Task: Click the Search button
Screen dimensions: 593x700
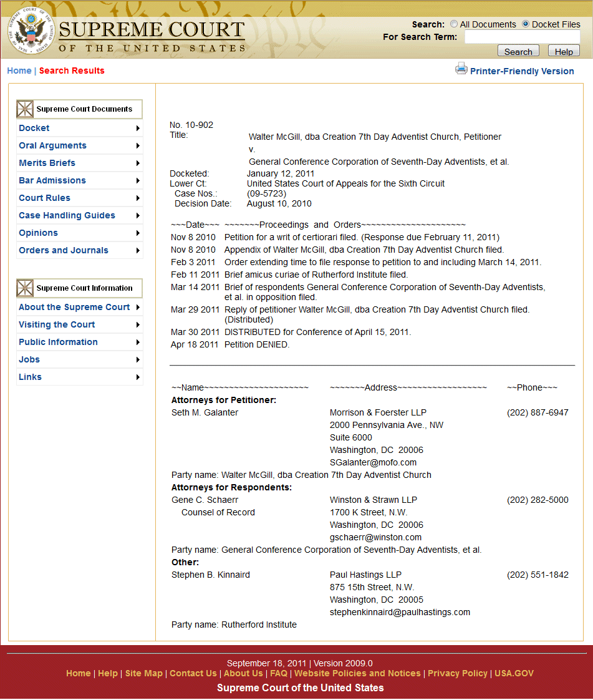Action: (518, 51)
